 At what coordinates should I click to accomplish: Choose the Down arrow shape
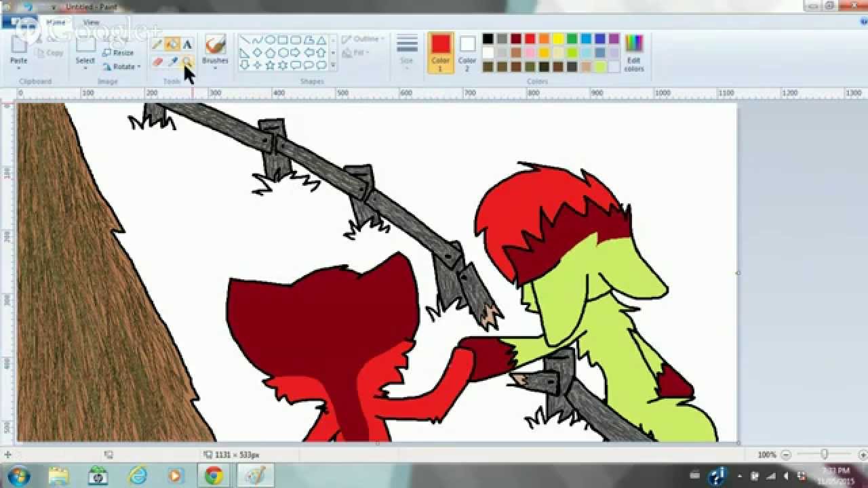pos(244,65)
